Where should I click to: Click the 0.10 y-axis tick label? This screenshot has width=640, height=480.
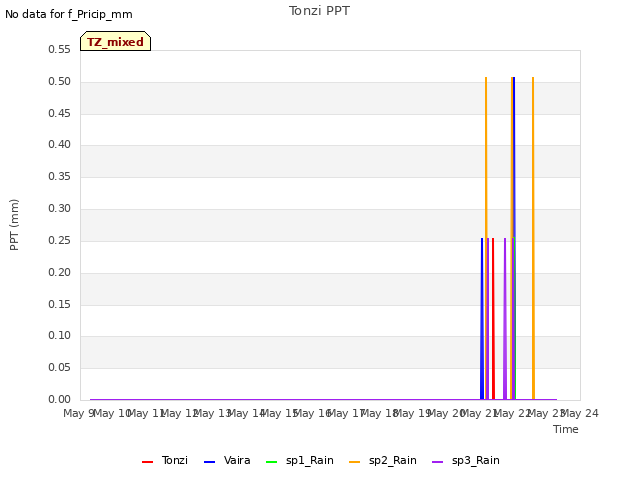click(60, 336)
